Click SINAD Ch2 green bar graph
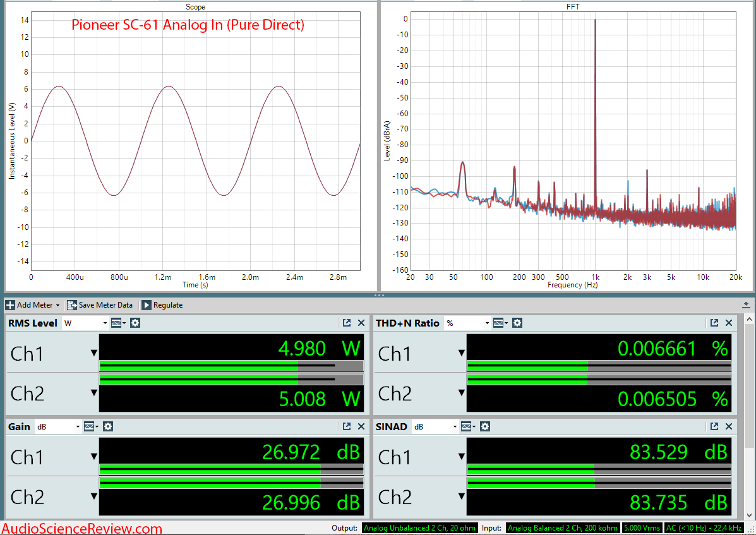Viewport: 756px width, 535px height. (599, 483)
